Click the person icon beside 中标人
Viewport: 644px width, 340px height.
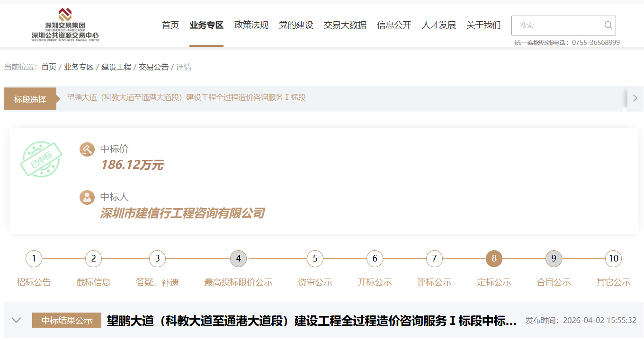[87, 197]
